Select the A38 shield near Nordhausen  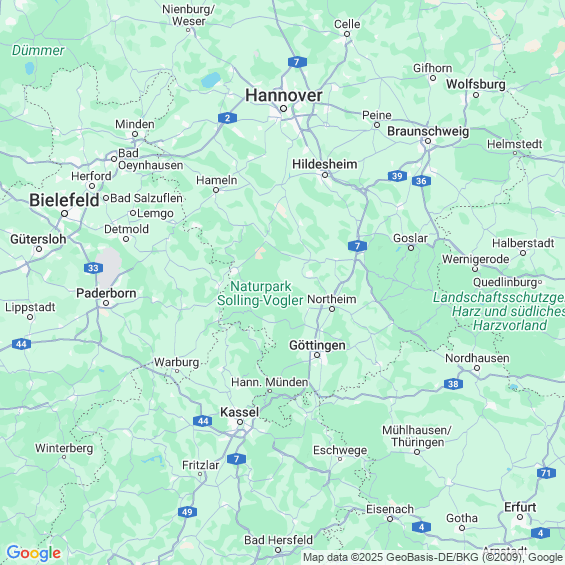click(453, 384)
